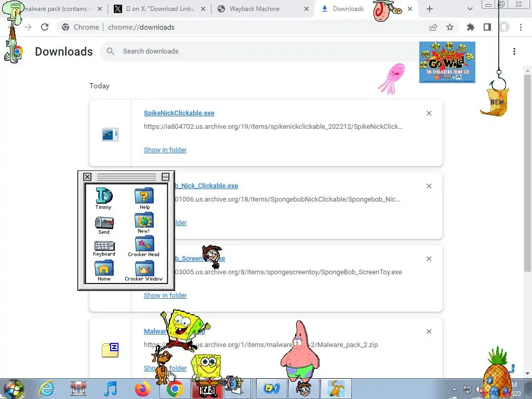The height and width of the screenshot is (399, 532).
Task: Open SpikeNickClickable.exe download link
Action: [x=179, y=113]
